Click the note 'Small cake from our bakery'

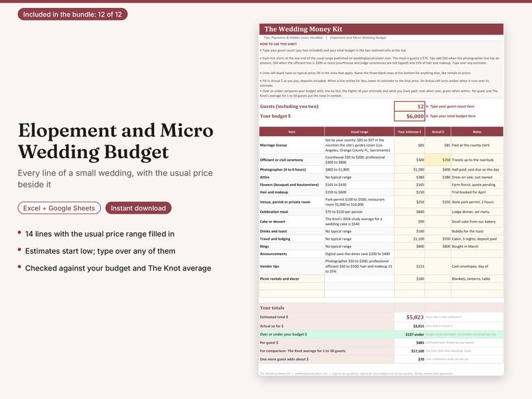tap(474, 222)
